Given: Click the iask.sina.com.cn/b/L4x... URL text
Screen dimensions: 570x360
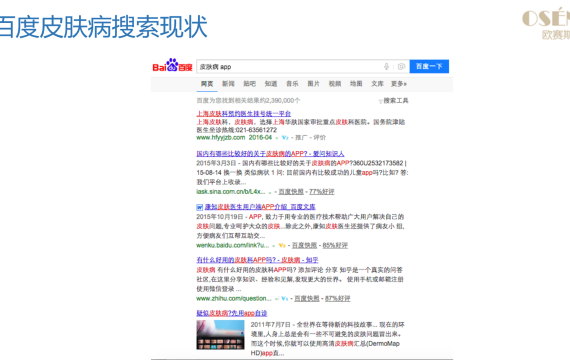Looking at the screenshot, I should point(231,192).
